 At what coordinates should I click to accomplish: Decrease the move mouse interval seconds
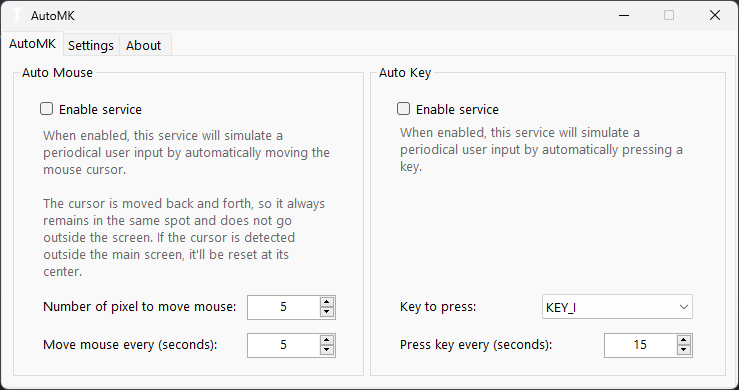pyautogui.click(x=327, y=350)
